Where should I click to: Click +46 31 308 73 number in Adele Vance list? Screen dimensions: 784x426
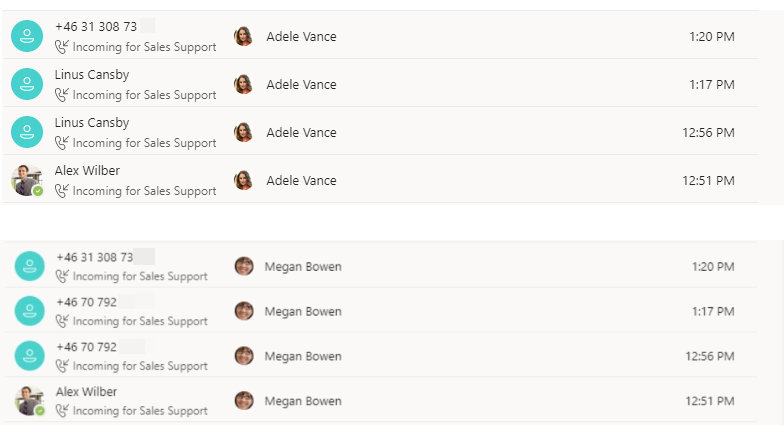pos(96,26)
